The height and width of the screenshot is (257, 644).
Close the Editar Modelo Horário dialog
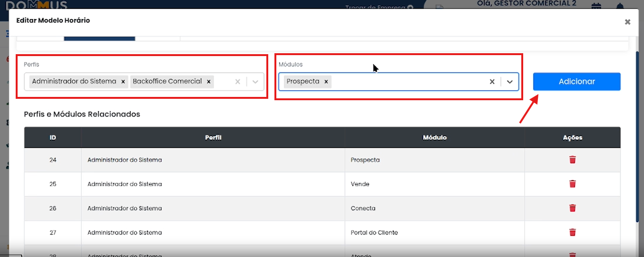point(627,22)
